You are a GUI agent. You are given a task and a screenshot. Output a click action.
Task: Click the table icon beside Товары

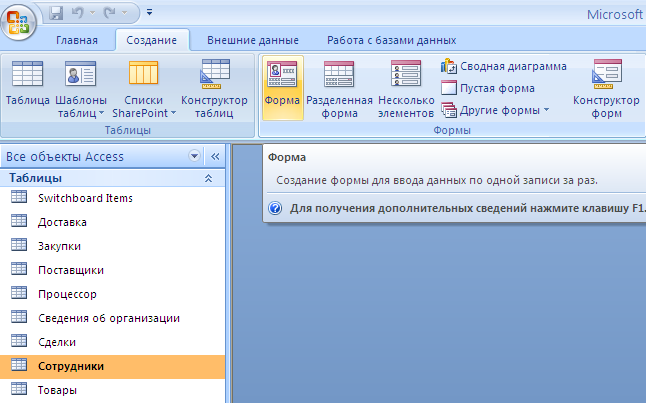point(19,389)
